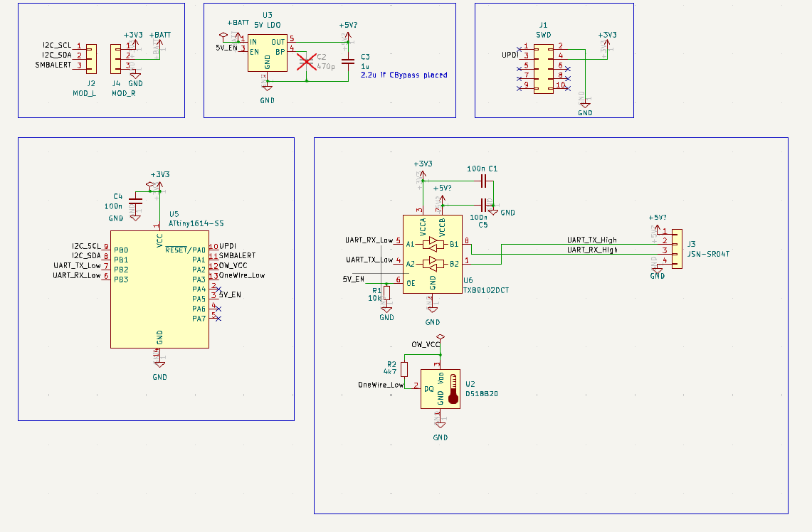Click the U3 5V LDO regulator symbol
Screen dimensions: 812x532
point(267,54)
